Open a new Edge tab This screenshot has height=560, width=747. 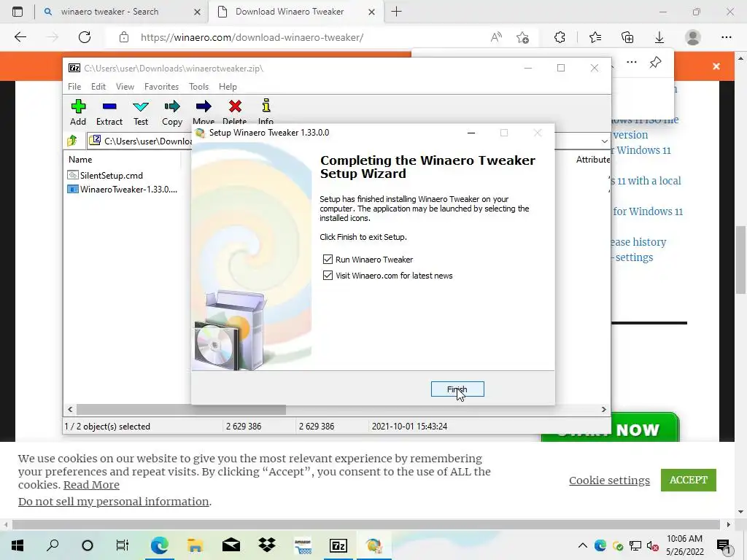click(396, 12)
